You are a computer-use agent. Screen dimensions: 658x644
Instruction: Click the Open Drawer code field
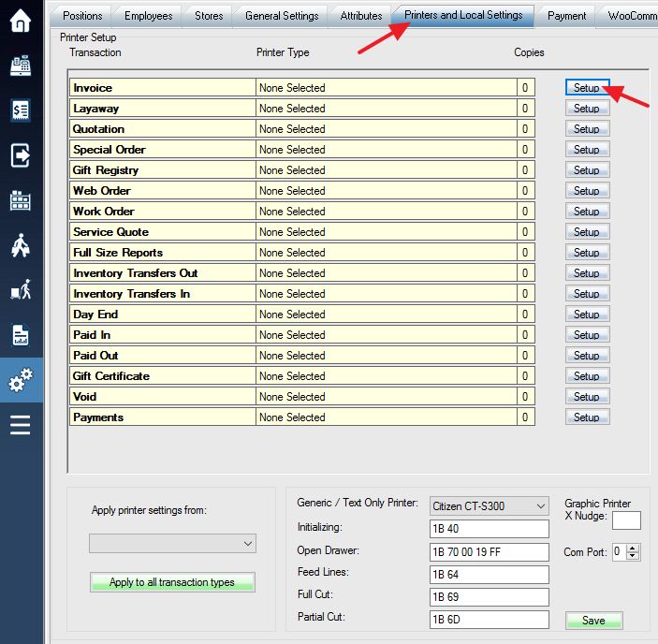[x=490, y=551]
